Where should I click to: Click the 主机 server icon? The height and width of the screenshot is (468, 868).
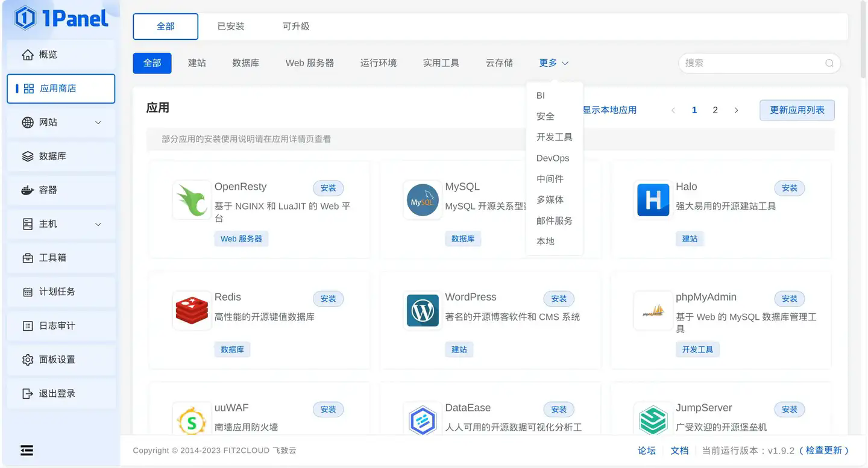pos(28,224)
